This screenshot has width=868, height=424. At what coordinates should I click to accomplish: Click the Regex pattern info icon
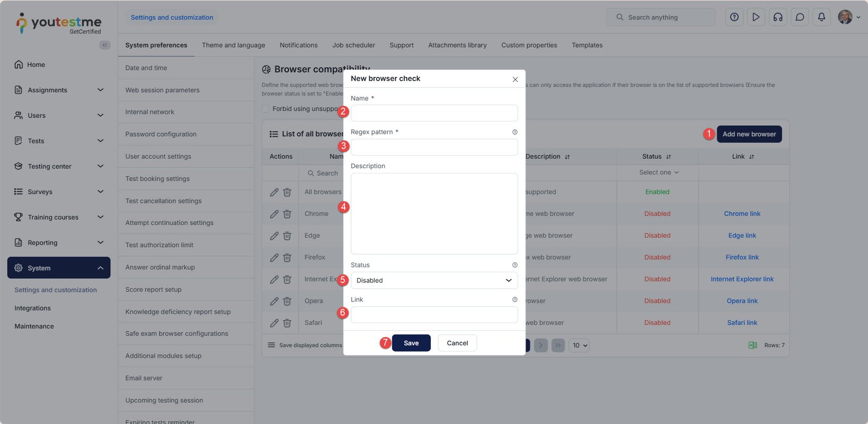coord(515,132)
